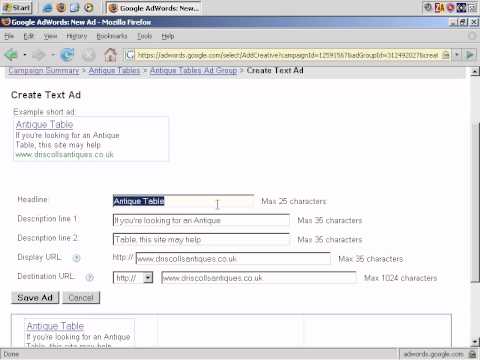This screenshot has width=480, height=360.
Task: Open the File menu
Action: pos(9,36)
